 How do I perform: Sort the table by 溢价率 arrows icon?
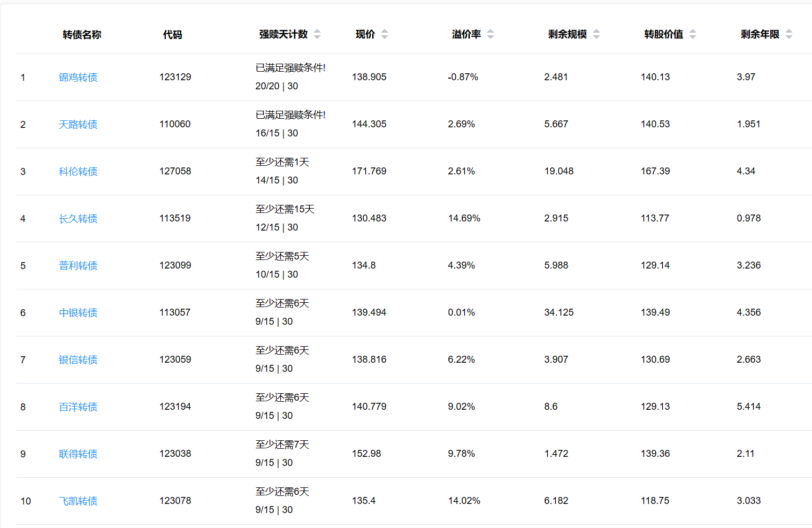coord(491,34)
